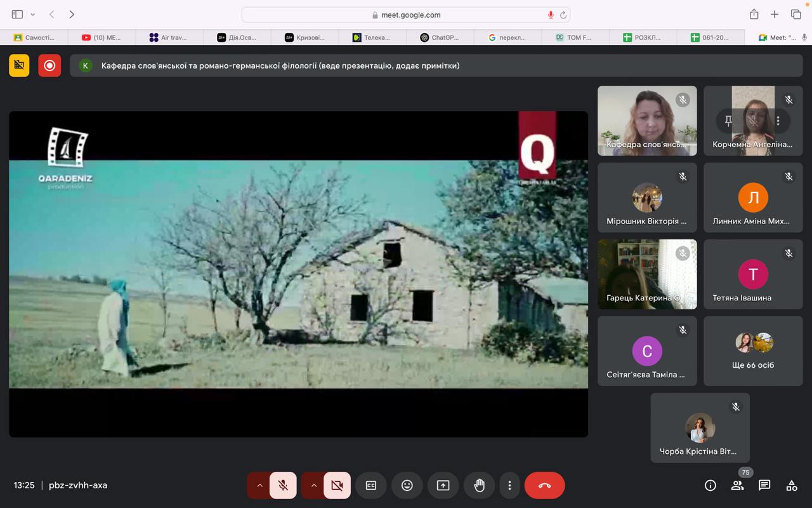Switch to the Google перекл... tab
812x508 pixels.
point(507,37)
